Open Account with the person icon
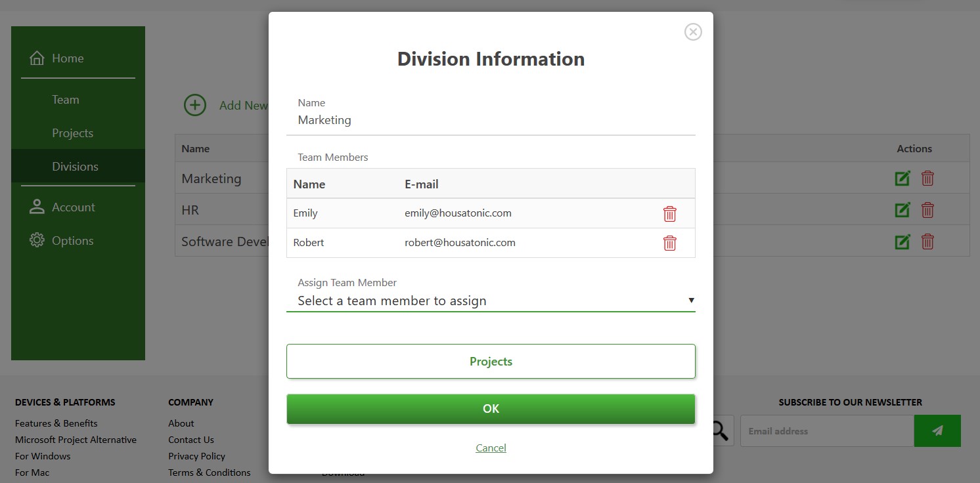980x483 pixels. 37,207
